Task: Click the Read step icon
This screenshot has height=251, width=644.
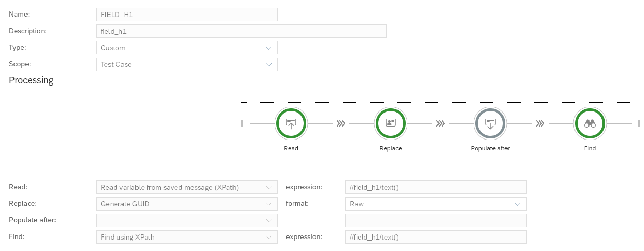Action: pyautogui.click(x=291, y=124)
